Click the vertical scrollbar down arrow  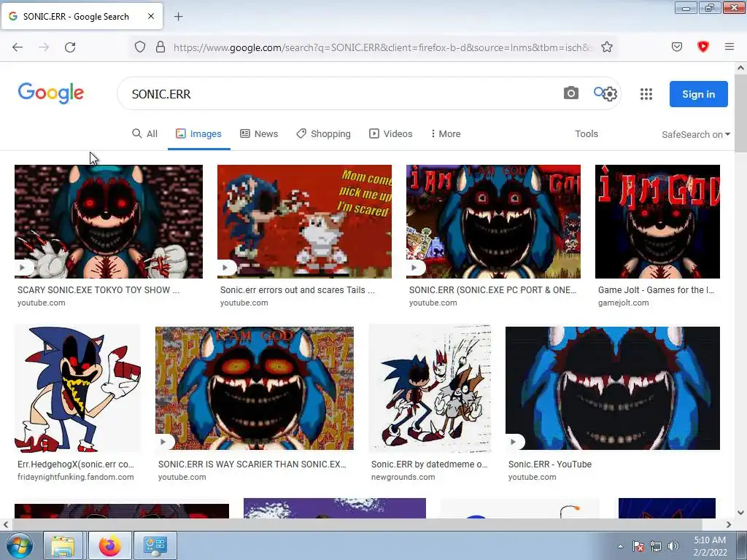click(x=740, y=513)
